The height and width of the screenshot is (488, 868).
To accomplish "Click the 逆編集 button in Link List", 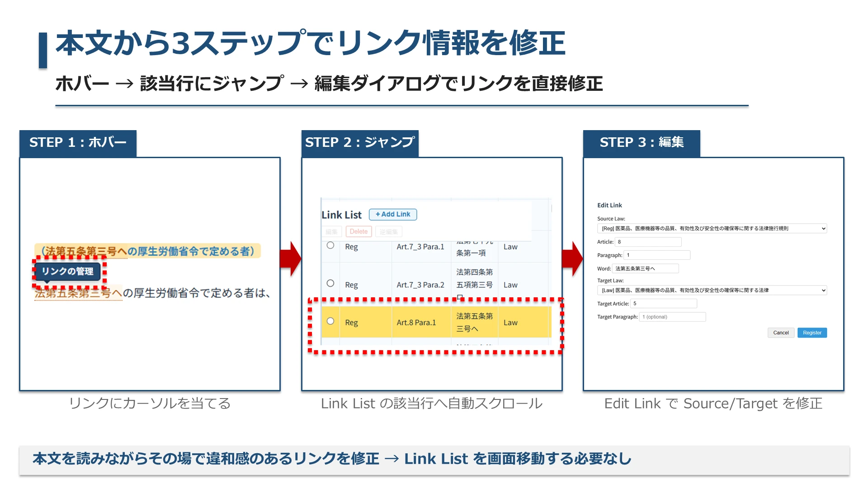I will click(x=388, y=232).
